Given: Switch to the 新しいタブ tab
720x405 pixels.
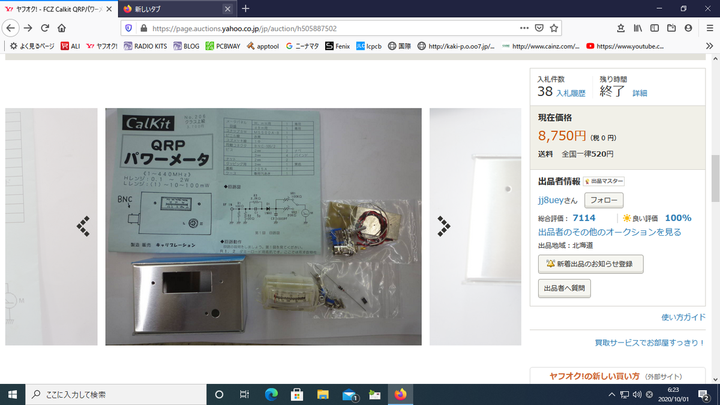Looking at the screenshot, I should click(176, 9).
